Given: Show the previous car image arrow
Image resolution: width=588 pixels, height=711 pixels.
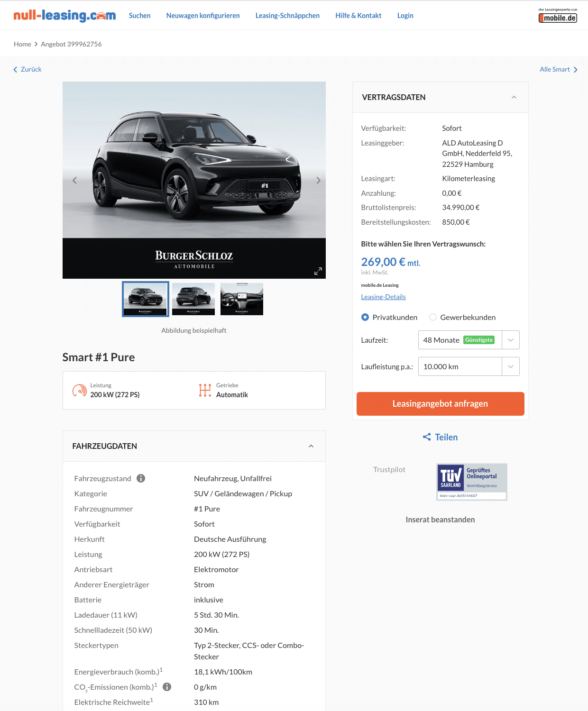Looking at the screenshot, I should tap(74, 180).
